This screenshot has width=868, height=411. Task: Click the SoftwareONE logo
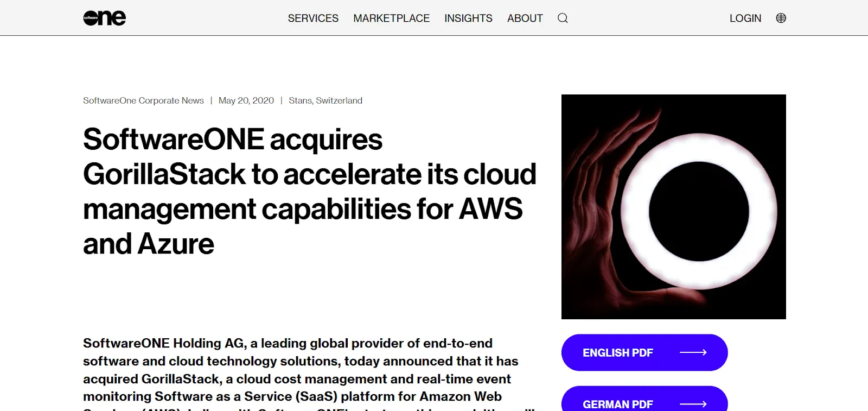coord(104,18)
